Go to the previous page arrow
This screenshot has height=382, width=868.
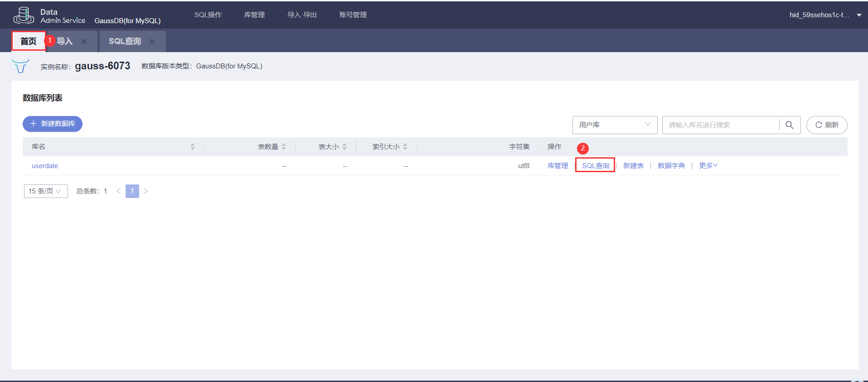click(118, 191)
